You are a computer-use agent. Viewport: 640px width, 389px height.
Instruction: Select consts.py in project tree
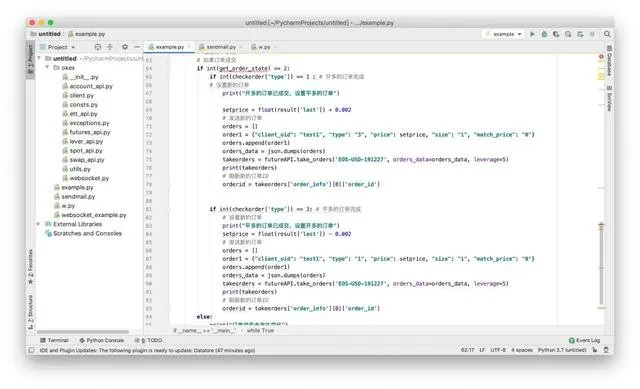pos(80,104)
